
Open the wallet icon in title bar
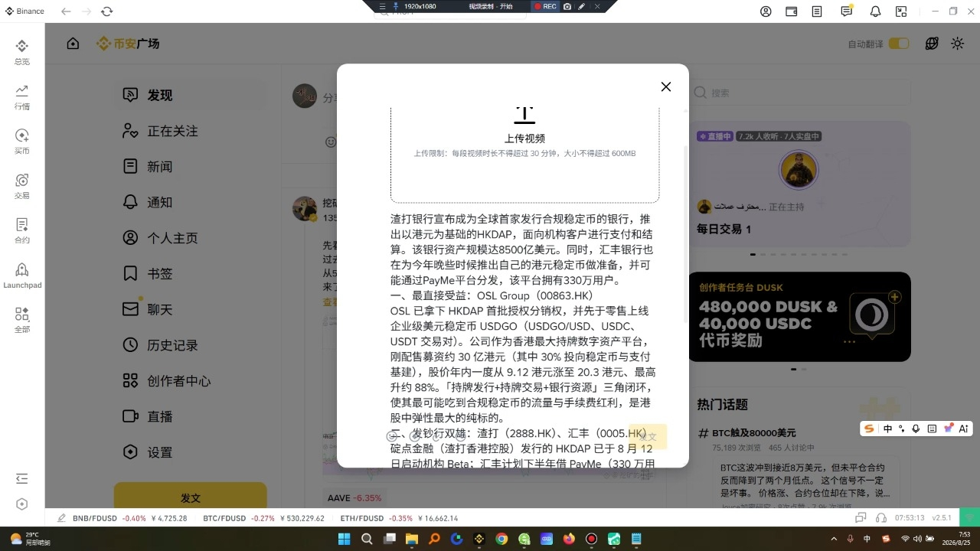792,11
